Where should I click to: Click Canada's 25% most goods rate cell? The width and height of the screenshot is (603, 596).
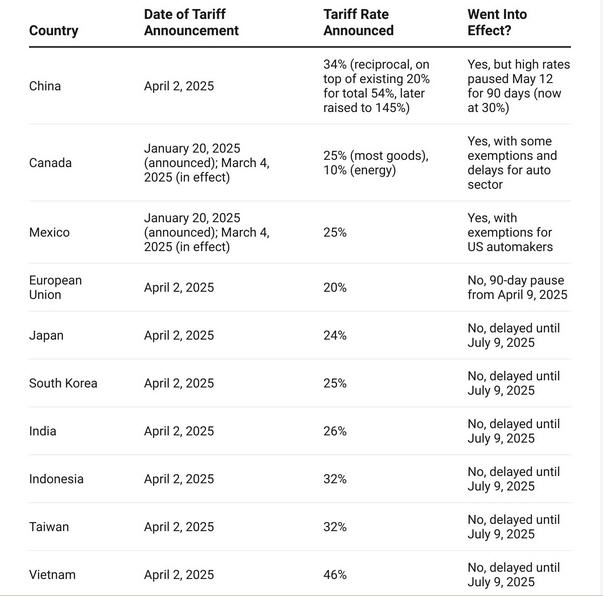375,163
